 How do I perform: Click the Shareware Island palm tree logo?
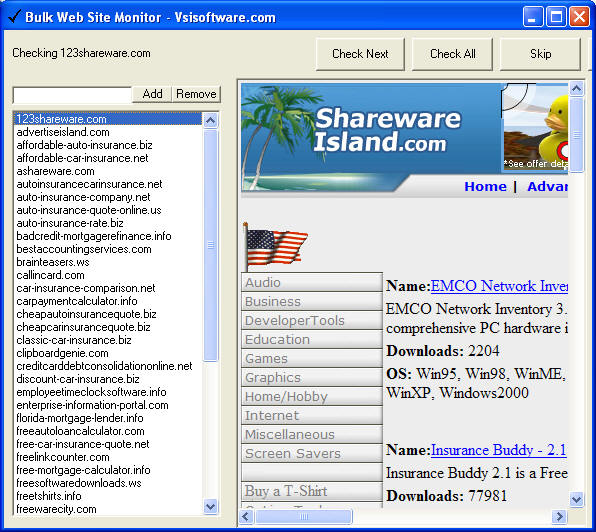click(x=351, y=138)
